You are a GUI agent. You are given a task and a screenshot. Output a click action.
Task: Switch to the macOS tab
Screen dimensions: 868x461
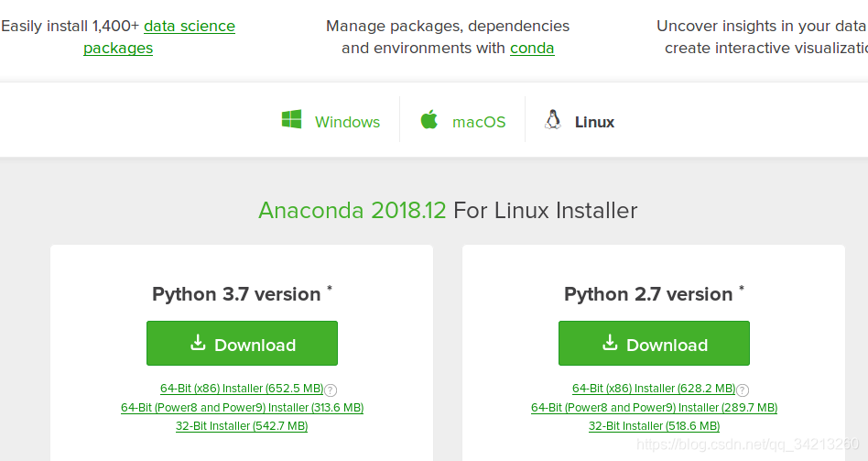(462, 121)
